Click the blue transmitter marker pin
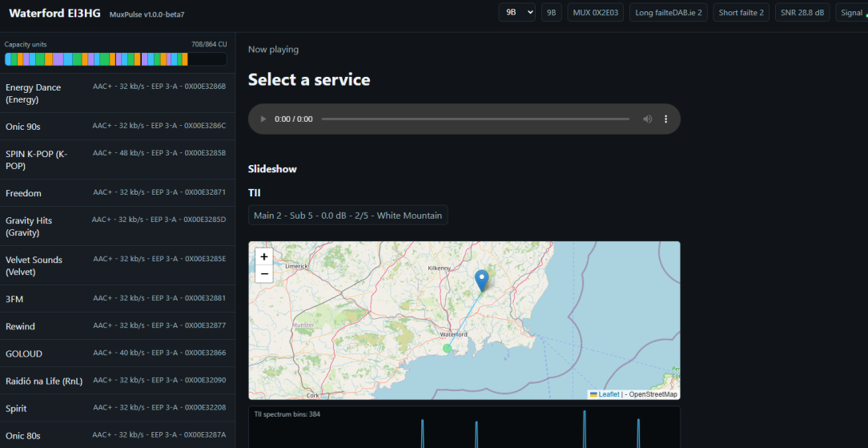Viewport: 868px width, 448px height. 482,281
